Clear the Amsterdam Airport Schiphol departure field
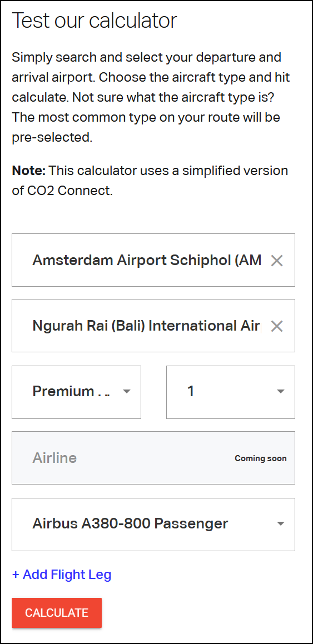The width and height of the screenshot is (313, 644). click(x=277, y=261)
